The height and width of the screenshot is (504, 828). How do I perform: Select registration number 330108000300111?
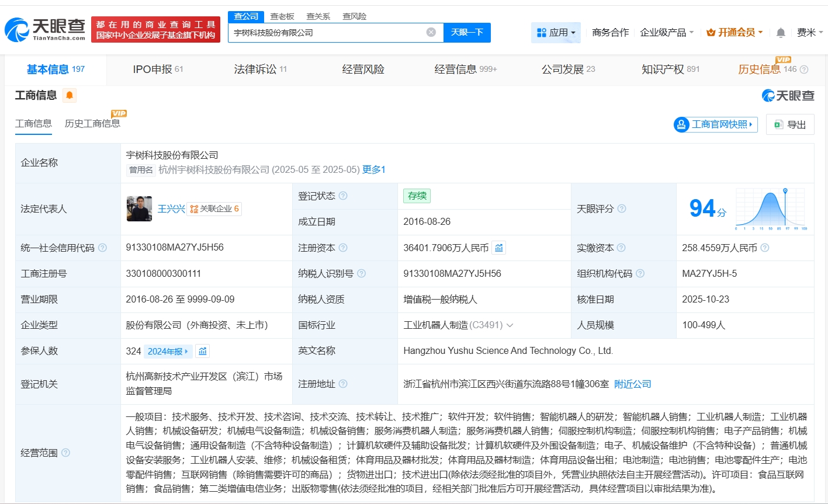[x=164, y=273]
